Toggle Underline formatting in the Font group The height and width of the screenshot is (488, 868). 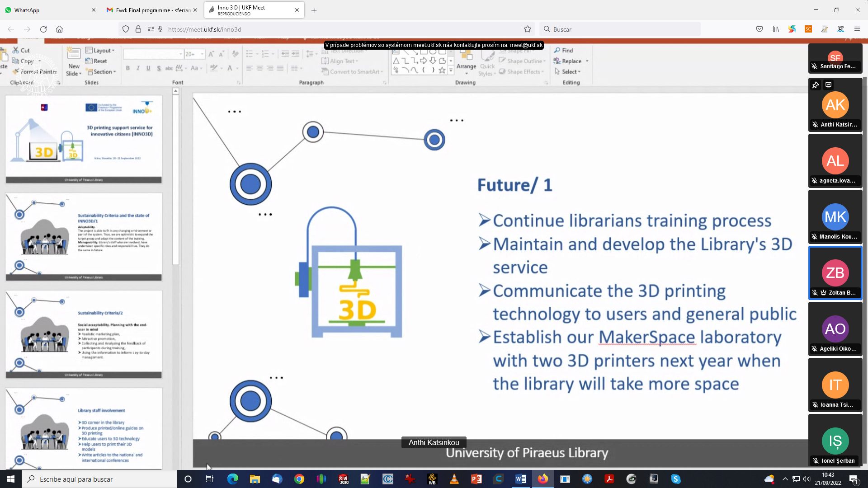click(x=148, y=68)
